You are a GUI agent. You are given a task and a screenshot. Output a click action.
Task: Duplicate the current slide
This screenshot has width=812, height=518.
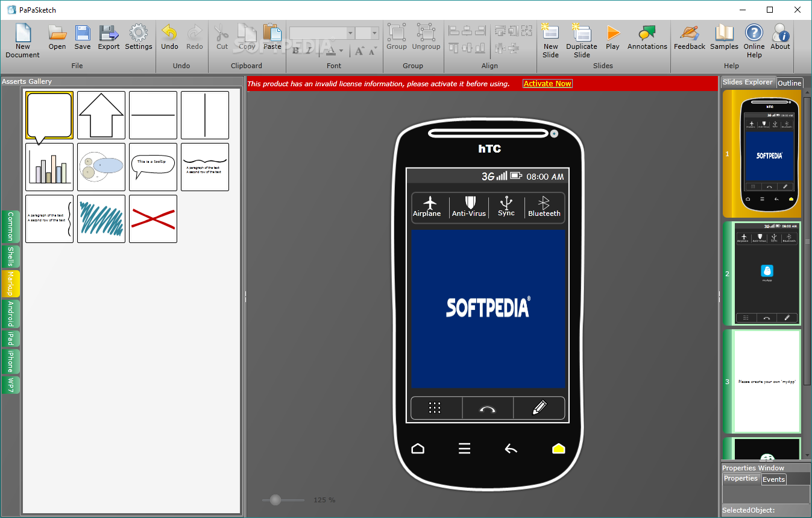(x=582, y=40)
